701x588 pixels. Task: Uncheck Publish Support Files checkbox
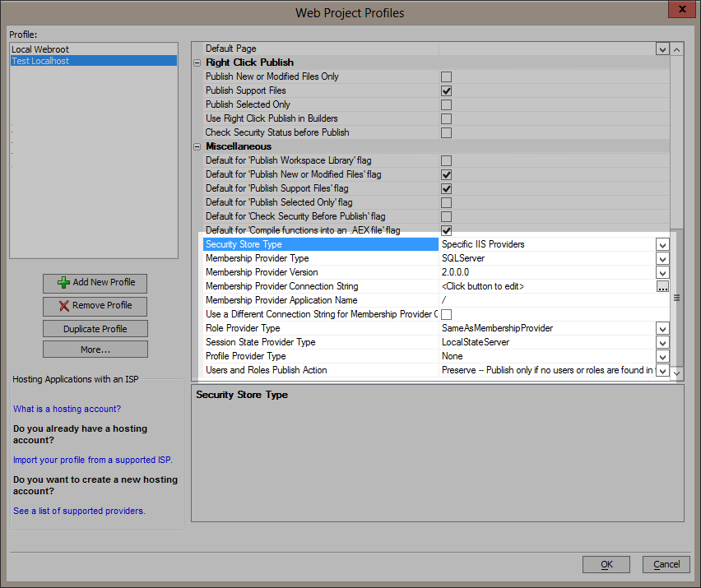coord(446,90)
